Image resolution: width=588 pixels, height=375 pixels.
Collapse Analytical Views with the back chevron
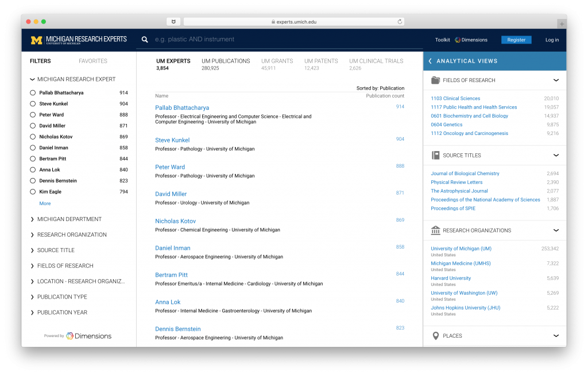pyautogui.click(x=430, y=61)
